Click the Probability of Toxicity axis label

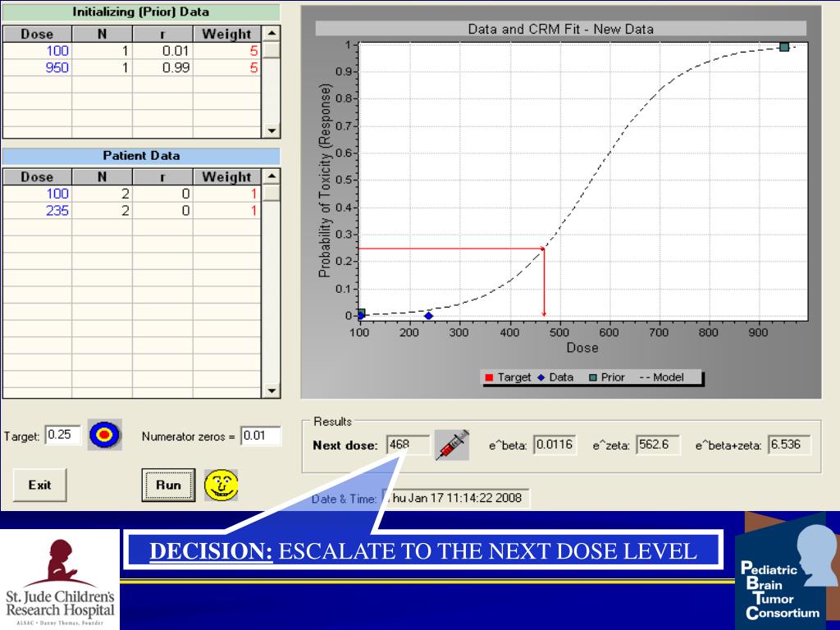[325, 180]
